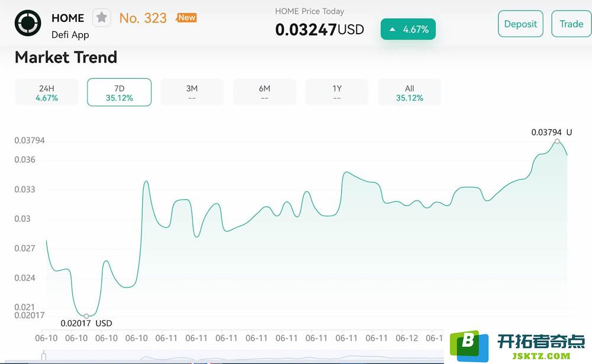Click the 0.03 y-axis label
592x364 pixels.
22,218
